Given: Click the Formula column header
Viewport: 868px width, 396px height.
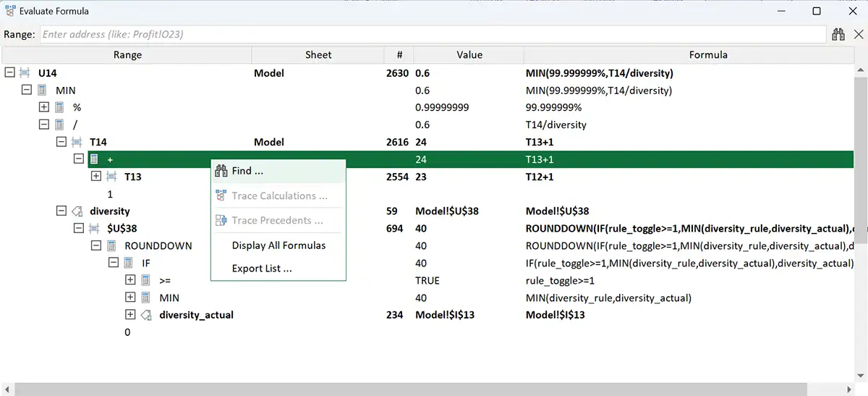Looking at the screenshot, I should (708, 55).
